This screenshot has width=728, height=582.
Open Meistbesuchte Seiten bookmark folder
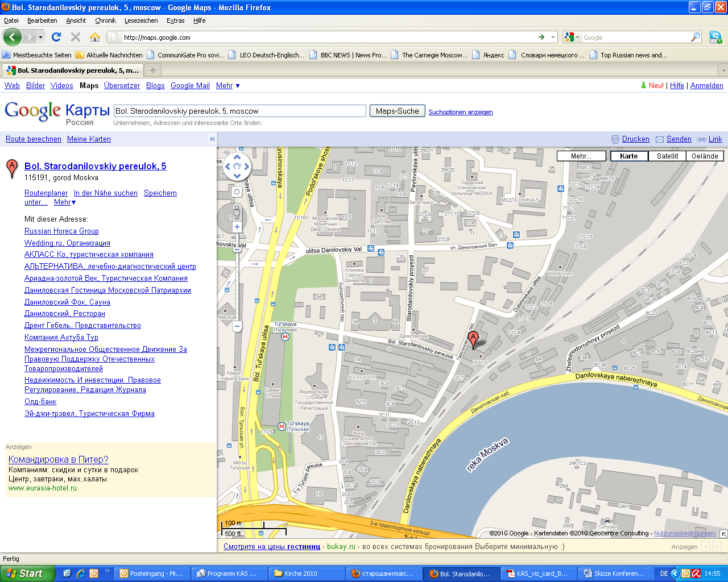click(37, 55)
